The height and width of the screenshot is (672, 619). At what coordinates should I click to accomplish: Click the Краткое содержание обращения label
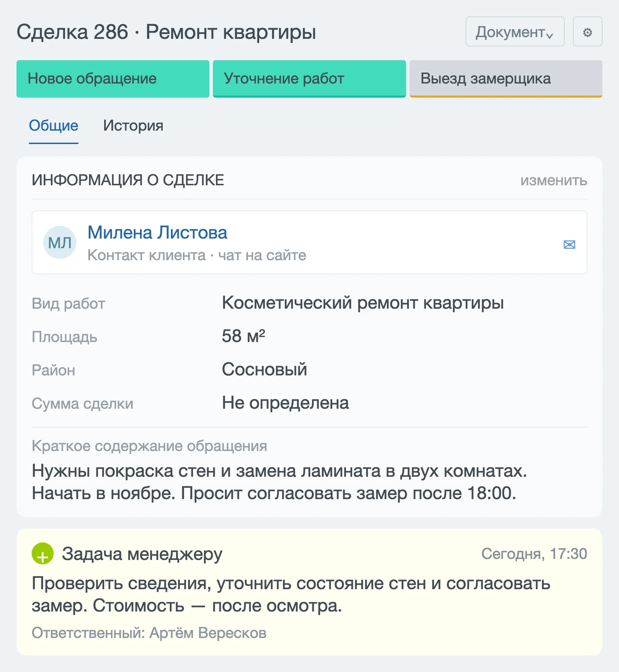click(x=149, y=446)
